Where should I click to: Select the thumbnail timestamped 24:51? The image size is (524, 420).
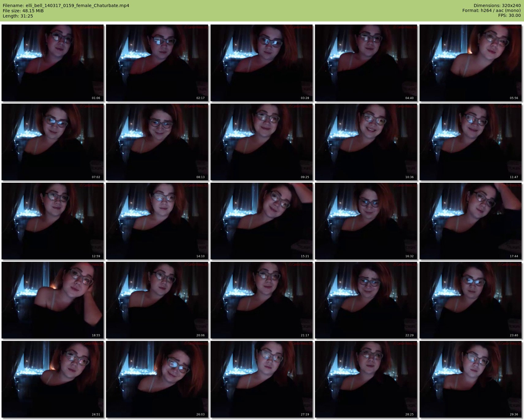53,379
